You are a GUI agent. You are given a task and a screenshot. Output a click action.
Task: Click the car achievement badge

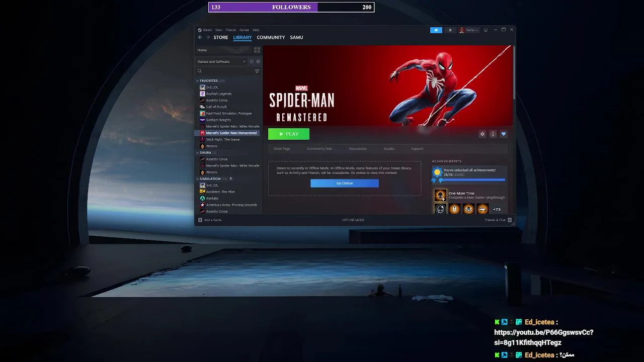point(482,209)
